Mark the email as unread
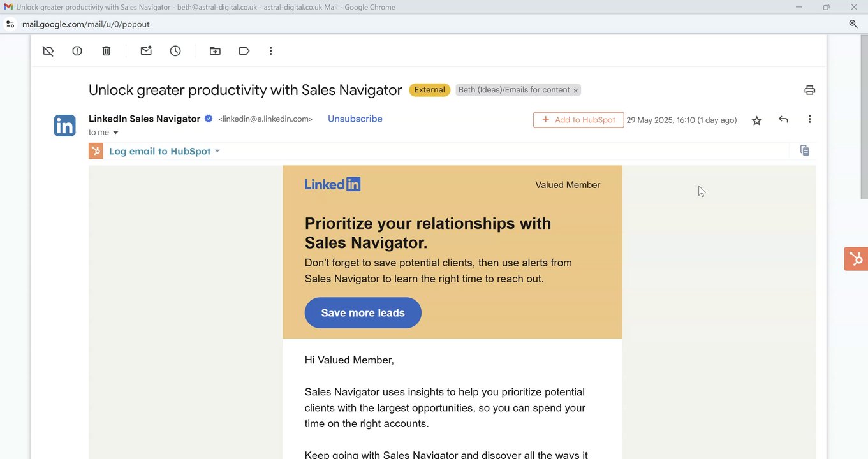The image size is (868, 459). [x=146, y=51]
